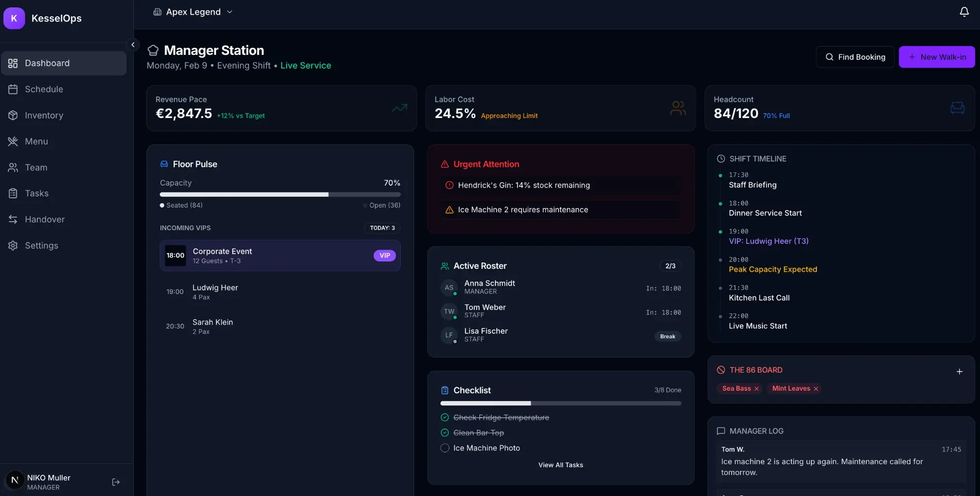Screen dimensions: 980x496
Task: Open the Dashboard sidebar icon
Action: click(x=13, y=63)
